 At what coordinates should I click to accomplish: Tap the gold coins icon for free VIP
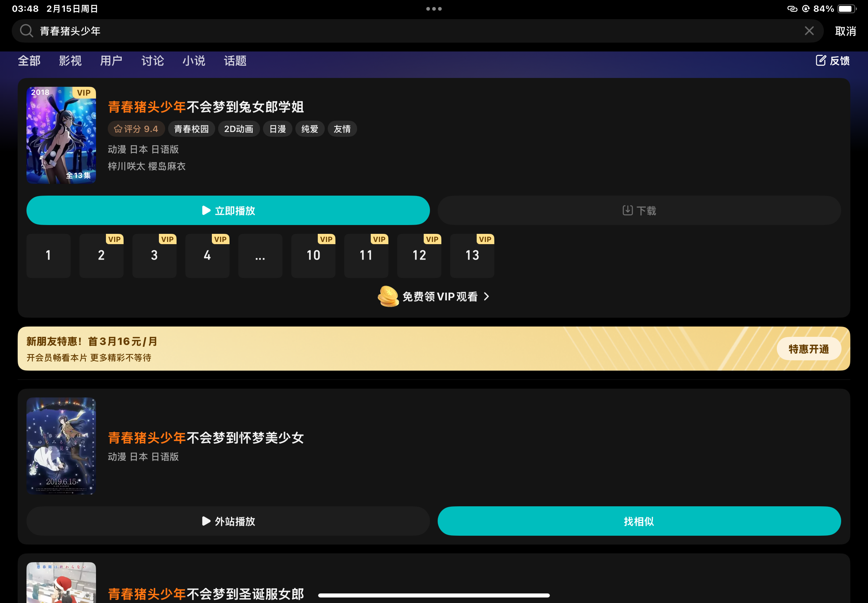click(x=388, y=297)
